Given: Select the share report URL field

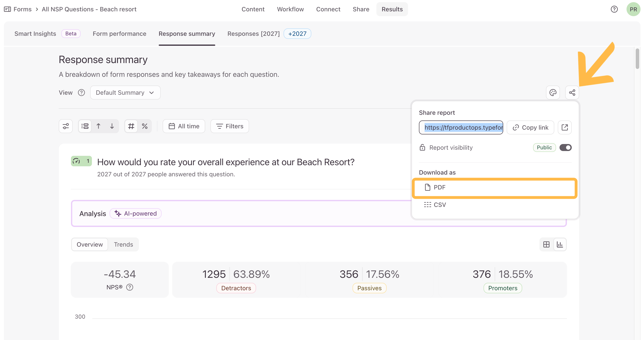Looking at the screenshot, I should coord(461,127).
